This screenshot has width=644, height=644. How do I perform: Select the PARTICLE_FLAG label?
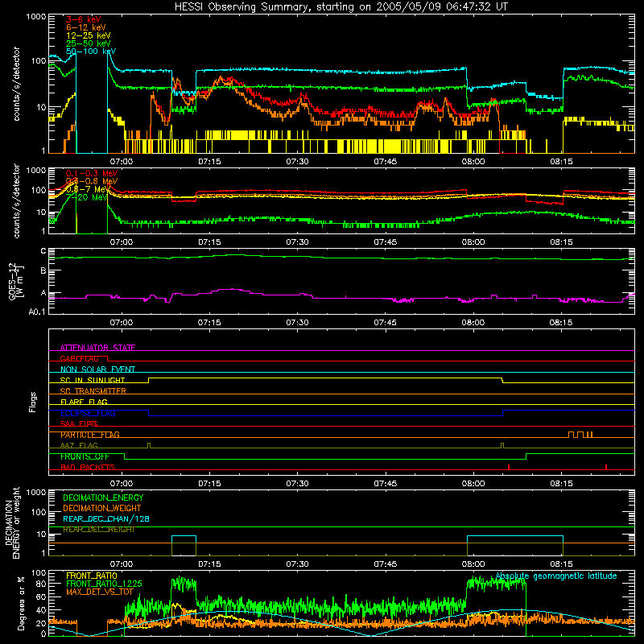click(x=90, y=435)
